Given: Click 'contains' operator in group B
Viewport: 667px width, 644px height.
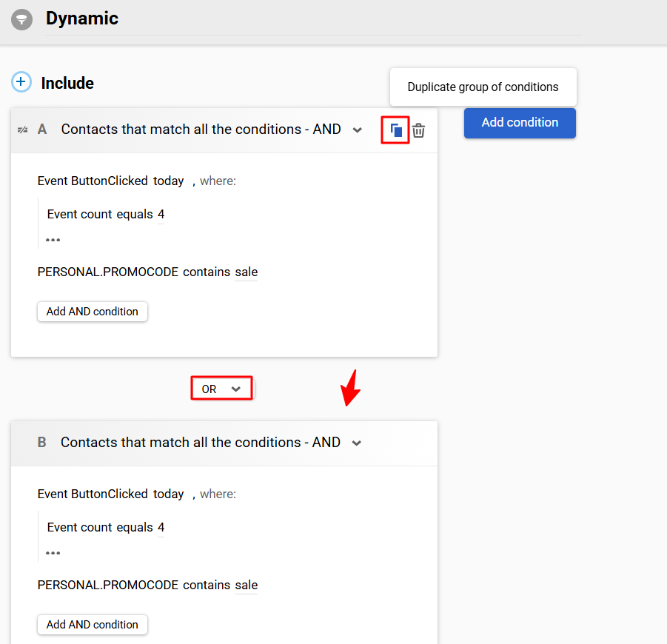Looking at the screenshot, I should [x=207, y=585].
